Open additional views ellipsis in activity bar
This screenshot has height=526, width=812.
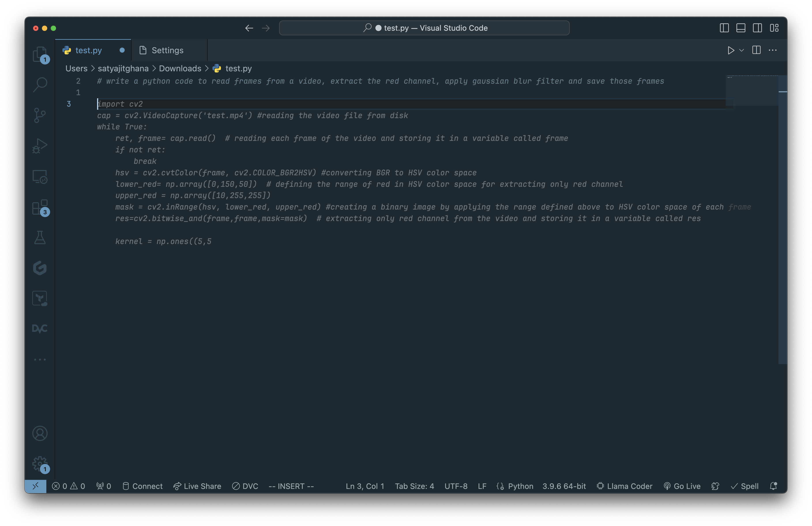click(40, 359)
